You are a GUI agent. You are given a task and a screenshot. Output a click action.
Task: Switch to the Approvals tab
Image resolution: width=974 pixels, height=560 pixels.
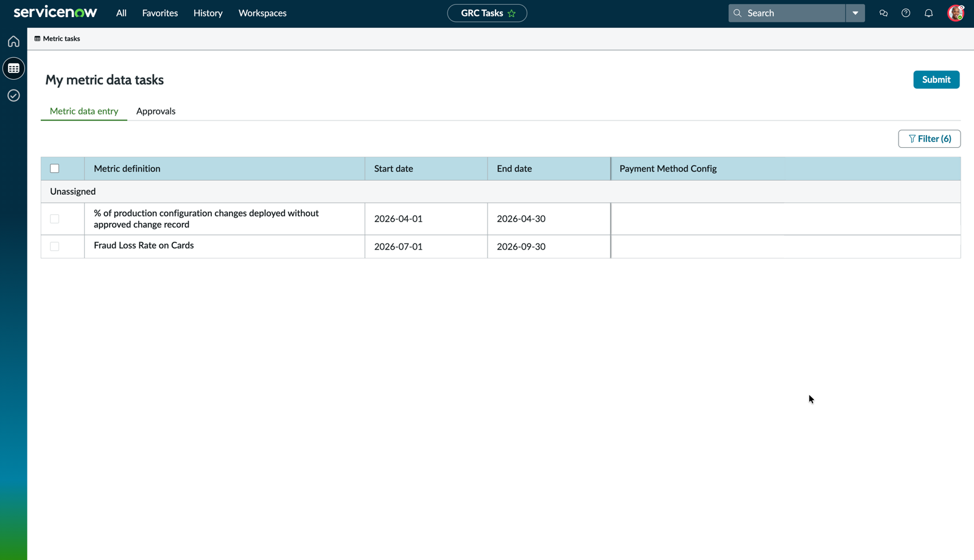[x=156, y=111]
